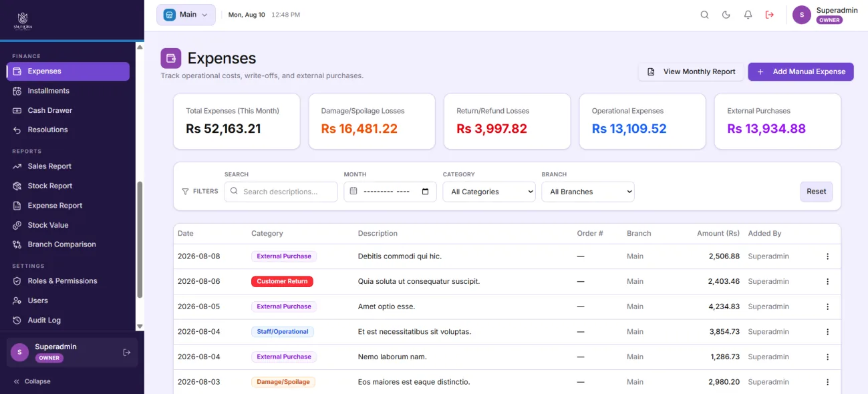The height and width of the screenshot is (394, 868).
Task: Open the All Categories dropdown
Action: click(x=489, y=192)
